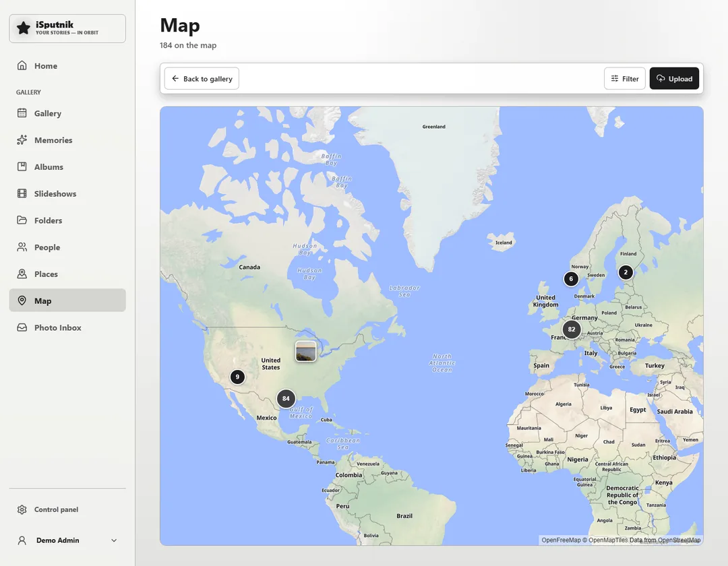Screen dimensions: 728x566
Task: Click the OpenMapTiles attribution link
Action: (608, 540)
